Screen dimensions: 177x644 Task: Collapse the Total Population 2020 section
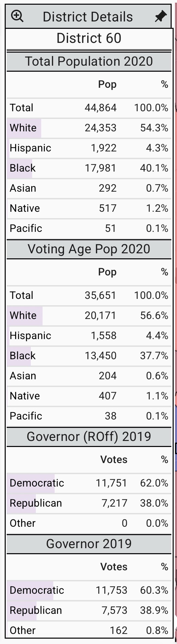[89, 61]
